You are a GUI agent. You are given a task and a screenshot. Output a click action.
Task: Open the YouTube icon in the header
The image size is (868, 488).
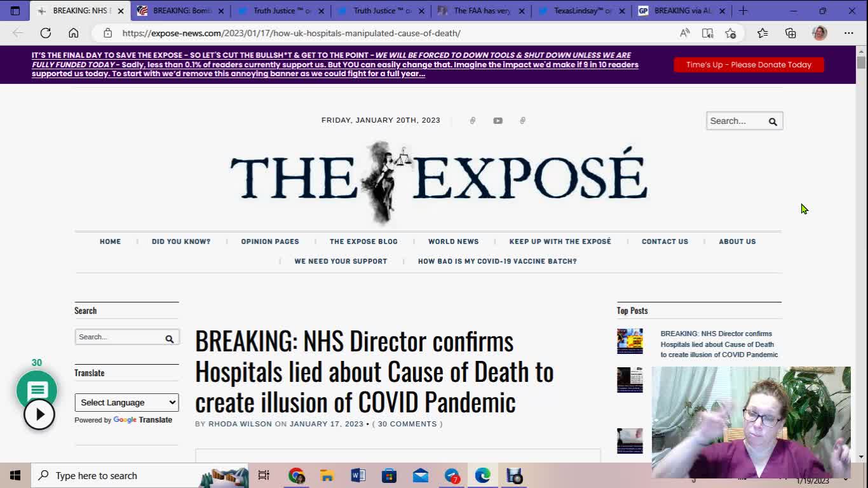498,121
